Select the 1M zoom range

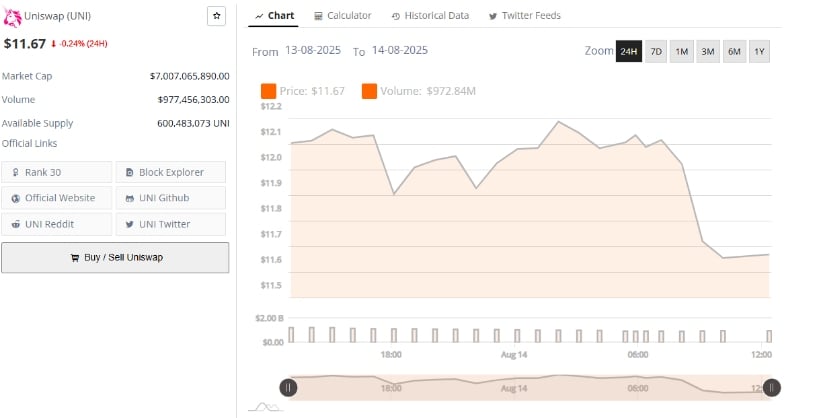[681, 51]
